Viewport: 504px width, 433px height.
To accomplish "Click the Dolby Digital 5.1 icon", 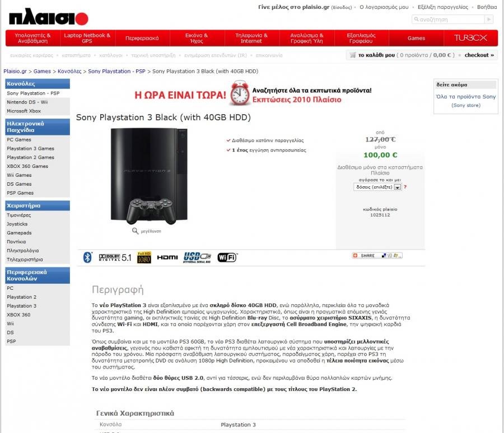I will 115,257.
